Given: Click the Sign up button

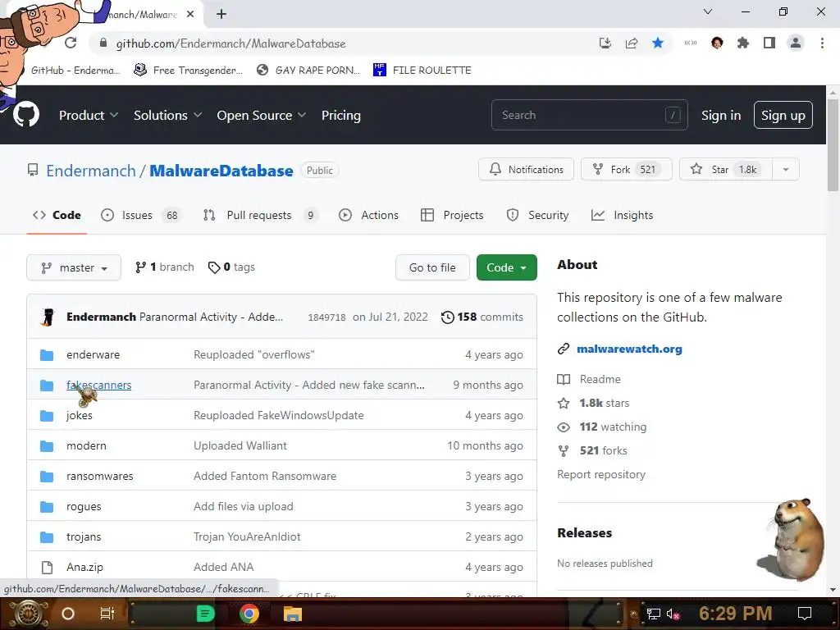Looking at the screenshot, I should [783, 115].
